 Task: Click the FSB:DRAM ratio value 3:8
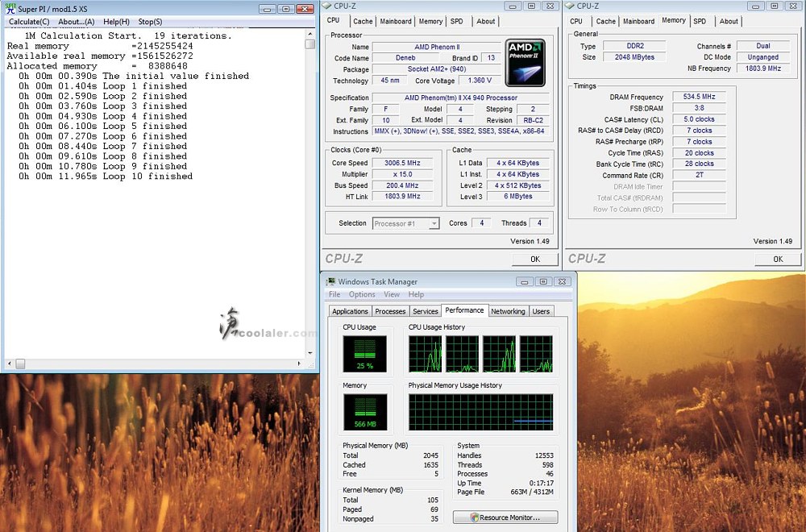(699, 108)
